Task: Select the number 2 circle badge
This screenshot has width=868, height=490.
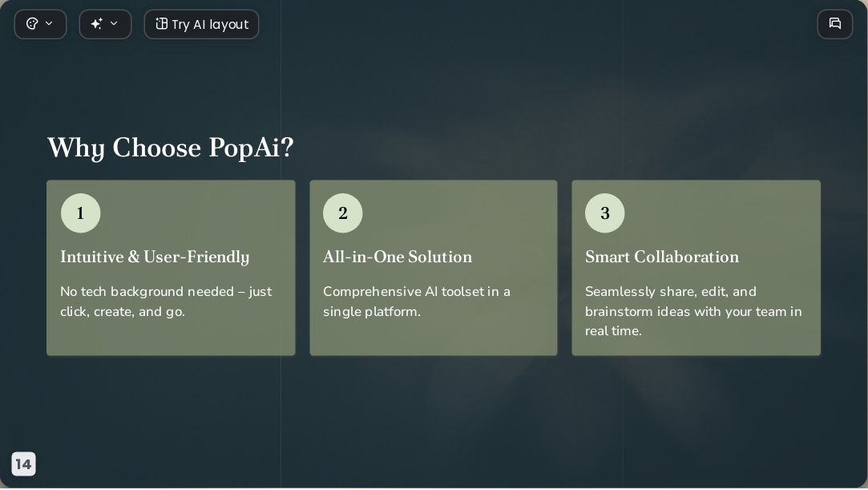Action: 343,213
